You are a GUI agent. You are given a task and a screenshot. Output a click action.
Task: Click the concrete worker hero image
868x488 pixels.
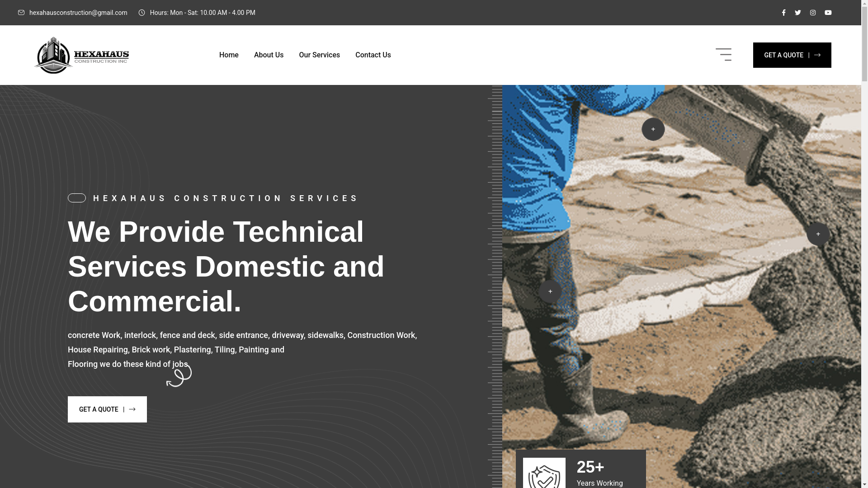point(682,286)
